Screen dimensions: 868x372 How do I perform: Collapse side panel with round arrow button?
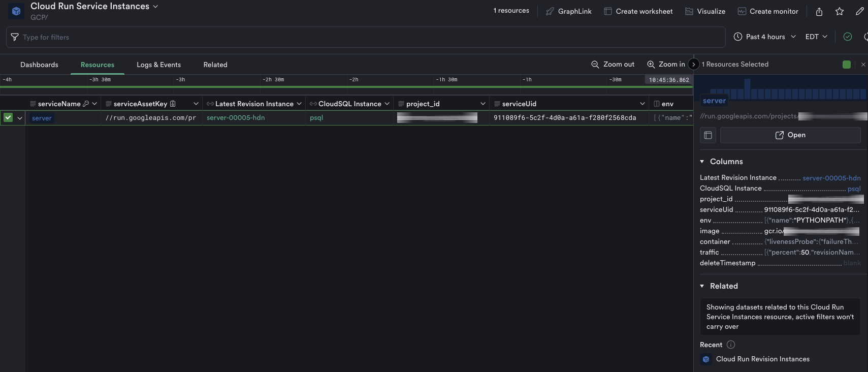[x=693, y=64]
